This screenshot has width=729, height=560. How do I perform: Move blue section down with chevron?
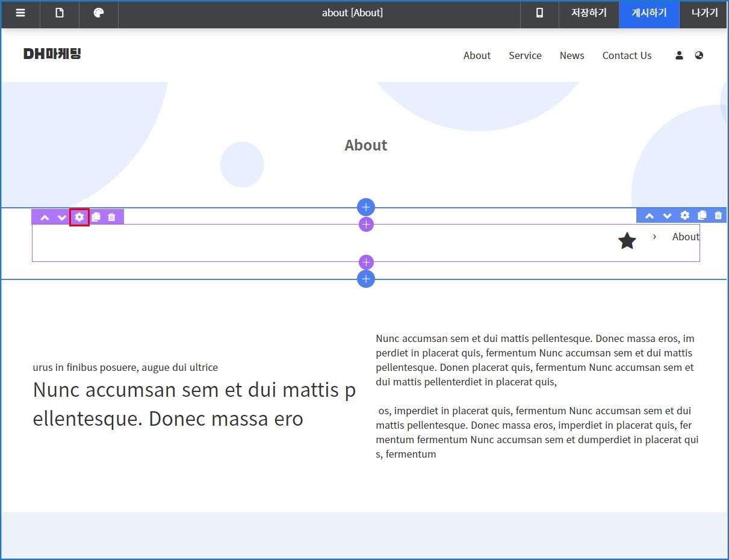(667, 216)
